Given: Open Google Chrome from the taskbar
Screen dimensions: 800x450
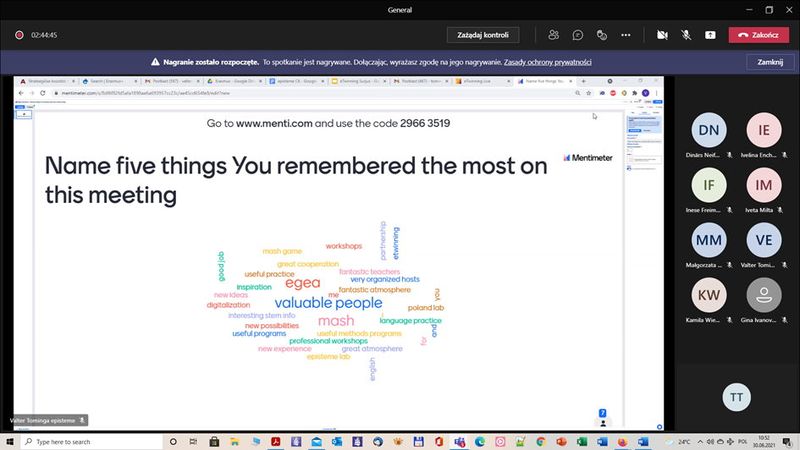Looking at the screenshot, I should 541,442.
